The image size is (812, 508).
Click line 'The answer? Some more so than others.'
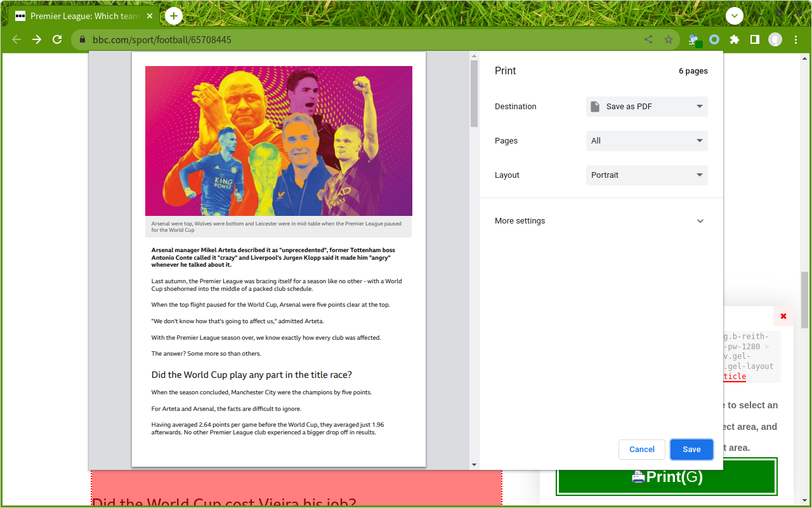206,354
